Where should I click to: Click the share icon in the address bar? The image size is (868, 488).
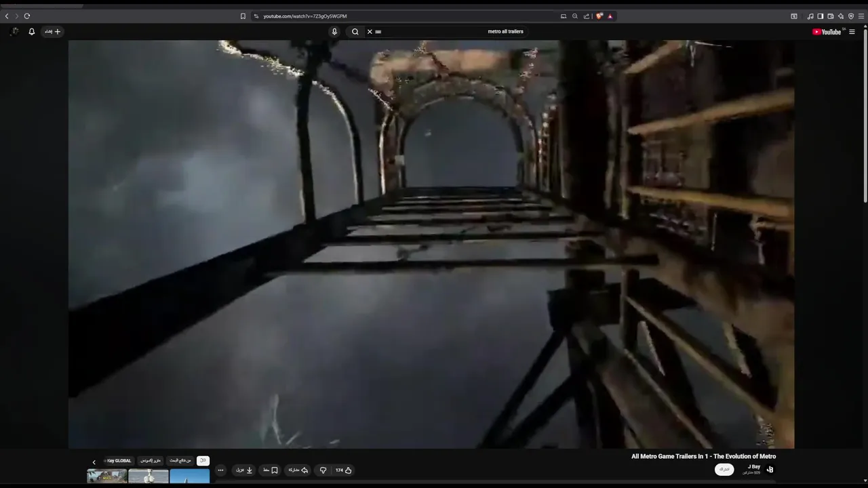[x=587, y=16]
